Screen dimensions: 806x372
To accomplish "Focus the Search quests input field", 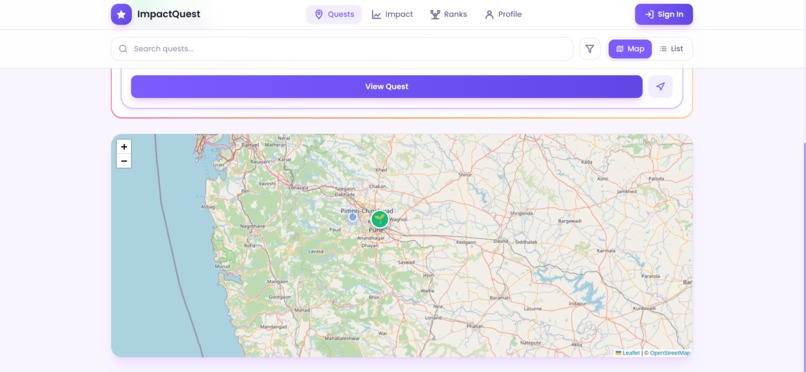I will click(x=342, y=49).
